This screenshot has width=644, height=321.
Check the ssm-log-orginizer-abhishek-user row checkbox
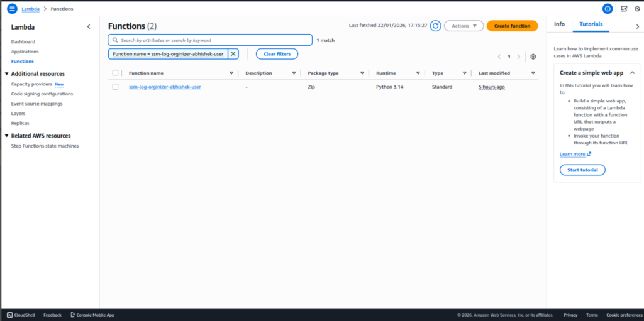[116, 87]
